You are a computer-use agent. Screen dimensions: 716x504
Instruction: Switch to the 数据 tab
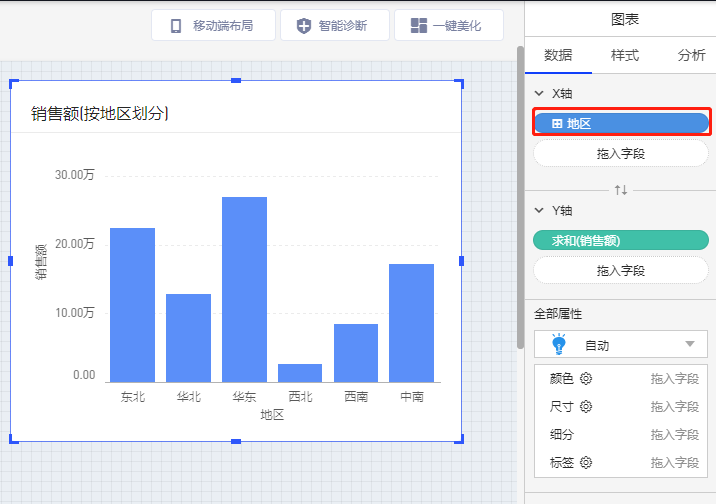558,55
